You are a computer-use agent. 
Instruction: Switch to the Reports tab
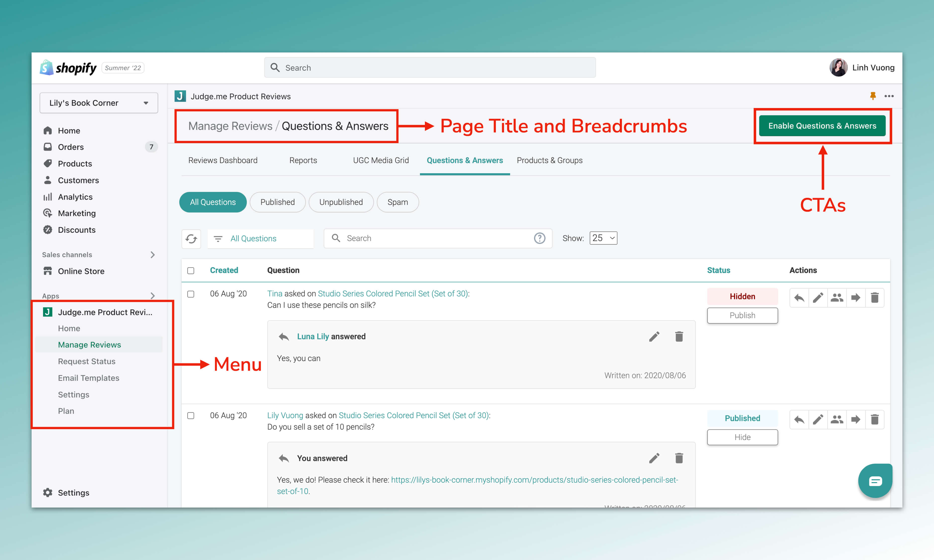click(x=303, y=160)
